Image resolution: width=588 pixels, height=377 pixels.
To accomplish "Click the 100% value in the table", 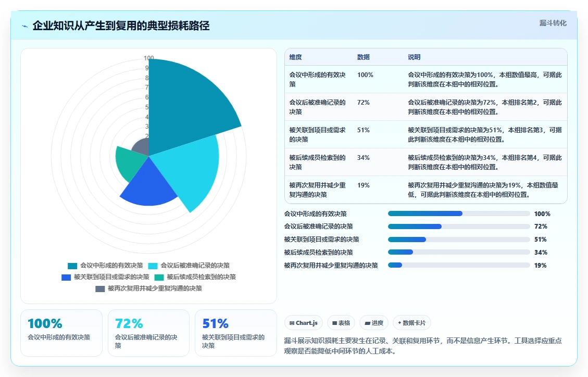I will pyautogui.click(x=365, y=75).
